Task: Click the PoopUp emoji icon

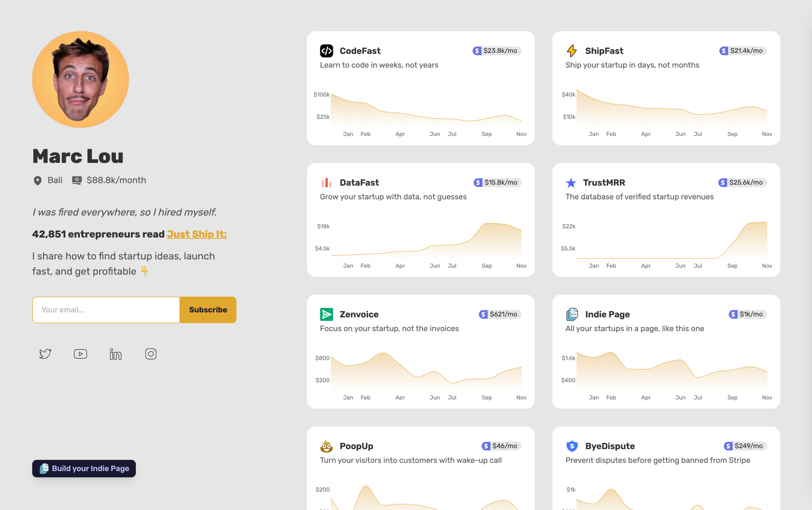Action: click(x=326, y=446)
